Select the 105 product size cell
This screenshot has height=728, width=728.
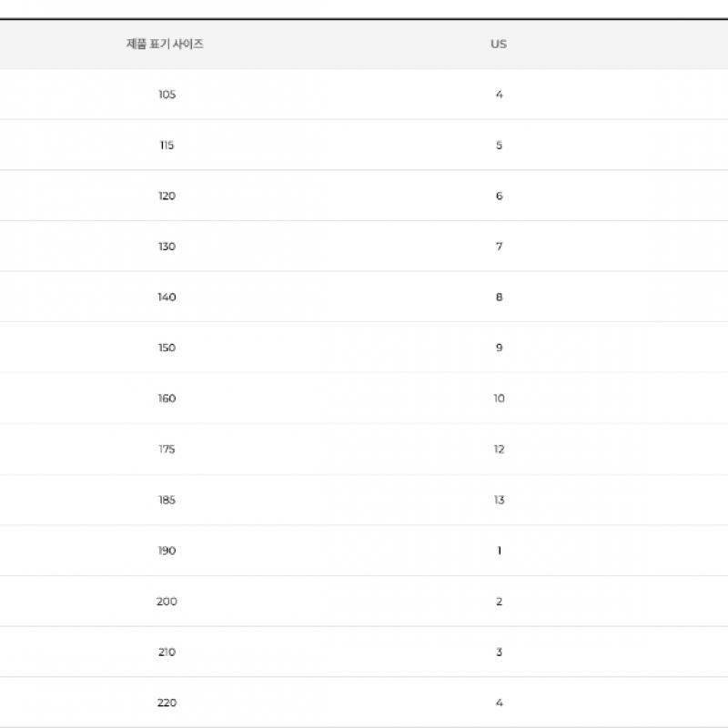[x=167, y=95]
